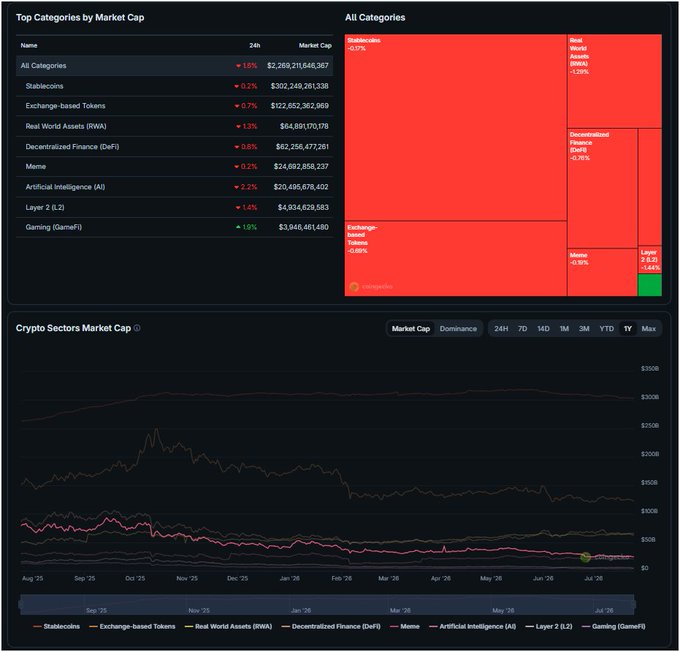Select the 24H time range
This screenshot has height=652, width=680.
pyautogui.click(x=501, y=329)
